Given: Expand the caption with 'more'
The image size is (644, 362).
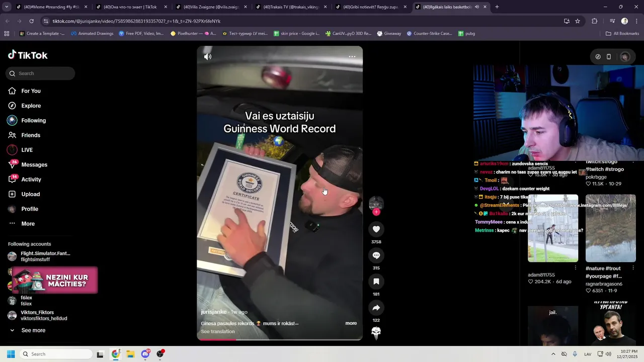Looking at the screenshot, I should pos(351,323).
